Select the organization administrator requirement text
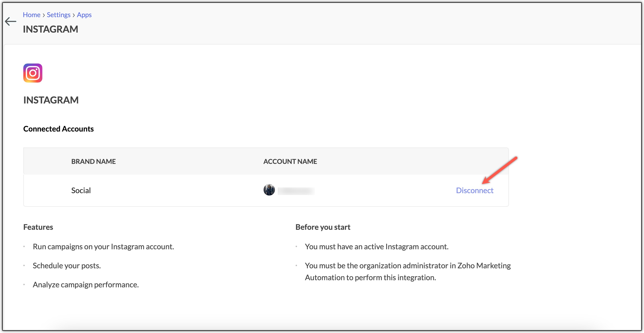Screen dimensions: 644x333 [x=408, y=271]
